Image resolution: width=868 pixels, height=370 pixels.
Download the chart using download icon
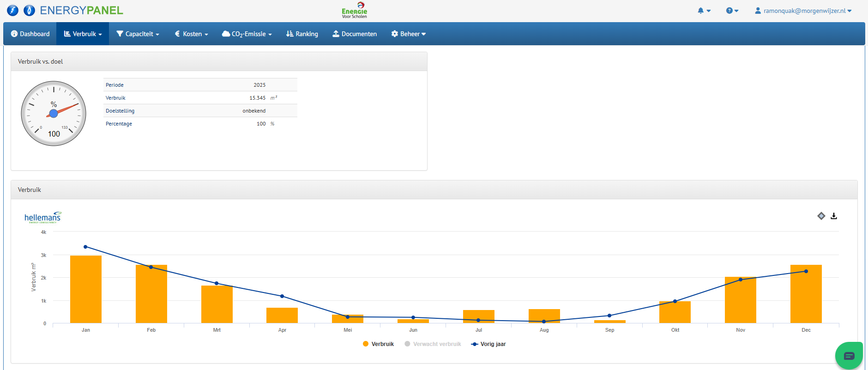pos(834,216)
